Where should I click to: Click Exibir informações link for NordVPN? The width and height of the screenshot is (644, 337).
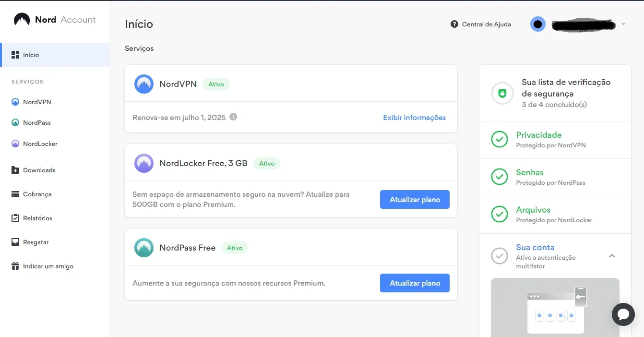point(415,118)
